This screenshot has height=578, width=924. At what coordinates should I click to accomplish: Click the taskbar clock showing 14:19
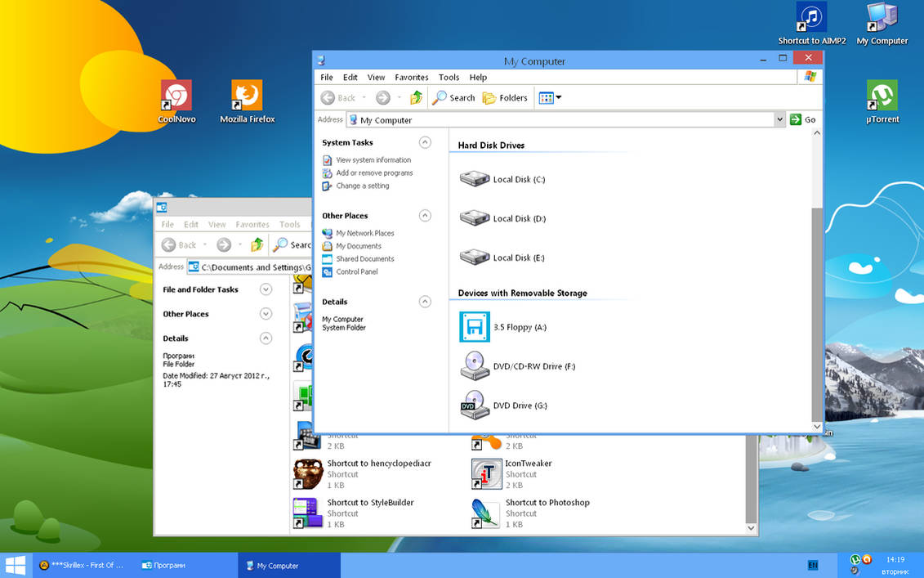coord(895,559)
